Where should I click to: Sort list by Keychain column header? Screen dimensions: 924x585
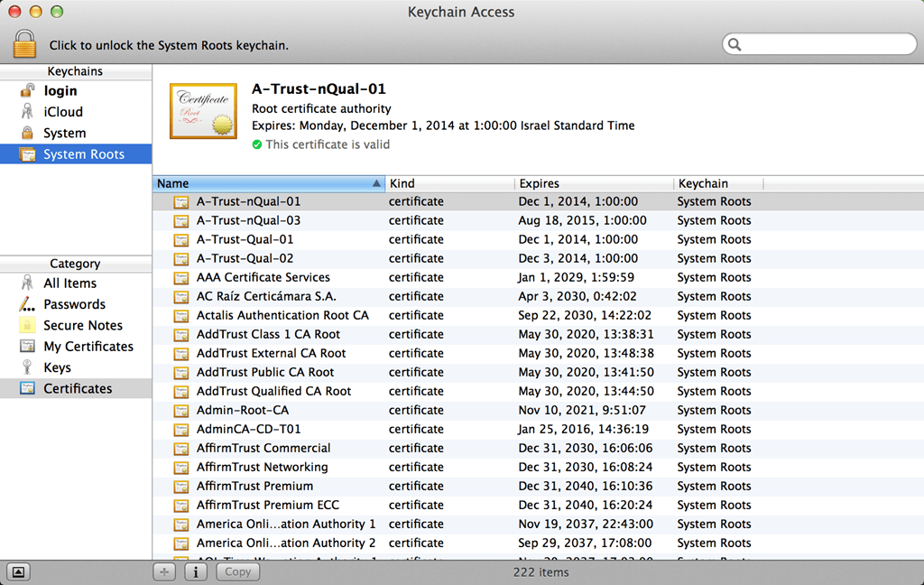pyautogui.click(x=718, y=183)
